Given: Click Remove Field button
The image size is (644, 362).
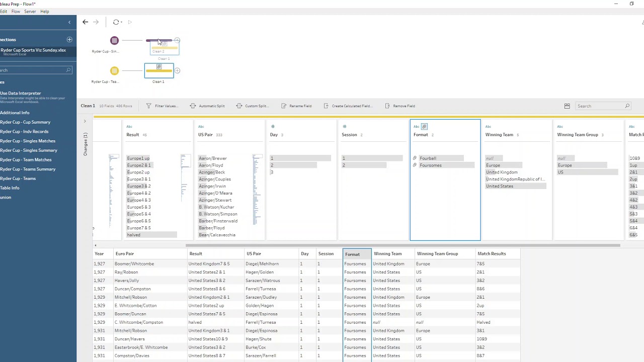Looking at the screenshot, I should click(x=400, y=106).
